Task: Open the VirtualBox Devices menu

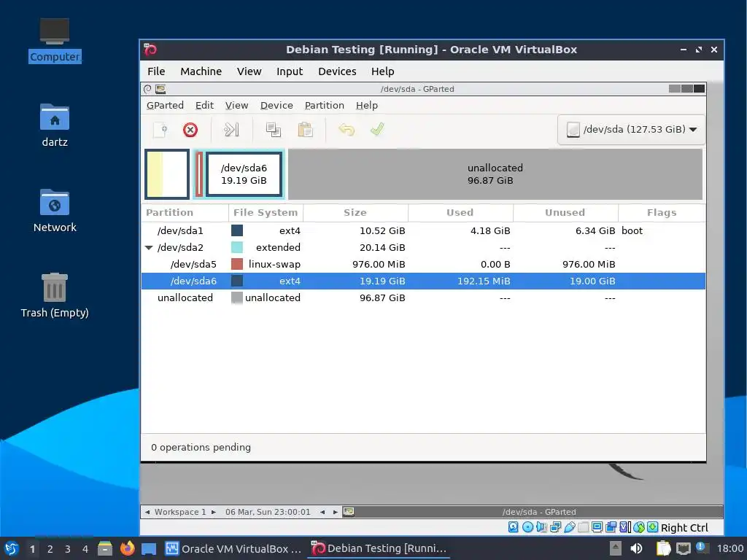Action: coord(337,71)
